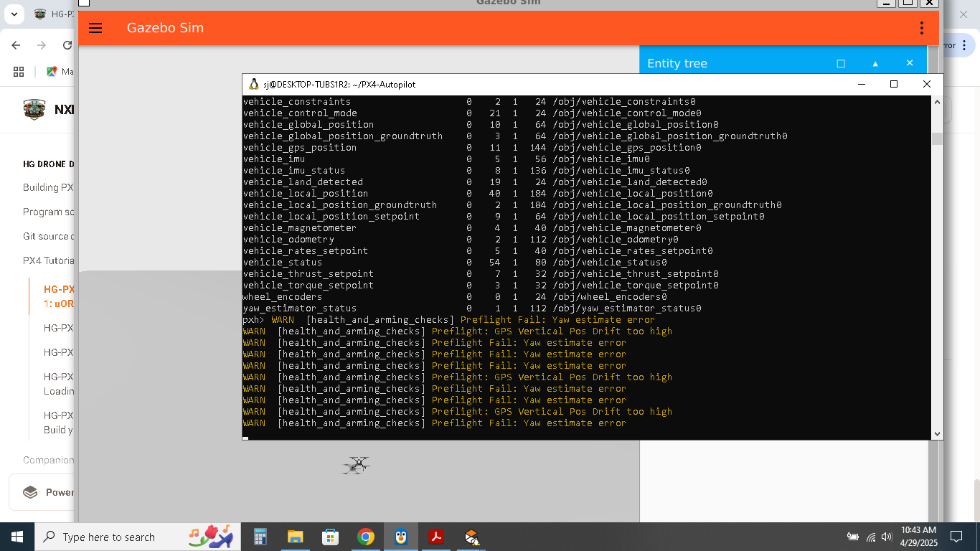The height and width of the screenshot is (551, 980).
Task: Open the Maps bookmark in Chrome
Action: pyautogui.click(x=60, y=71)
